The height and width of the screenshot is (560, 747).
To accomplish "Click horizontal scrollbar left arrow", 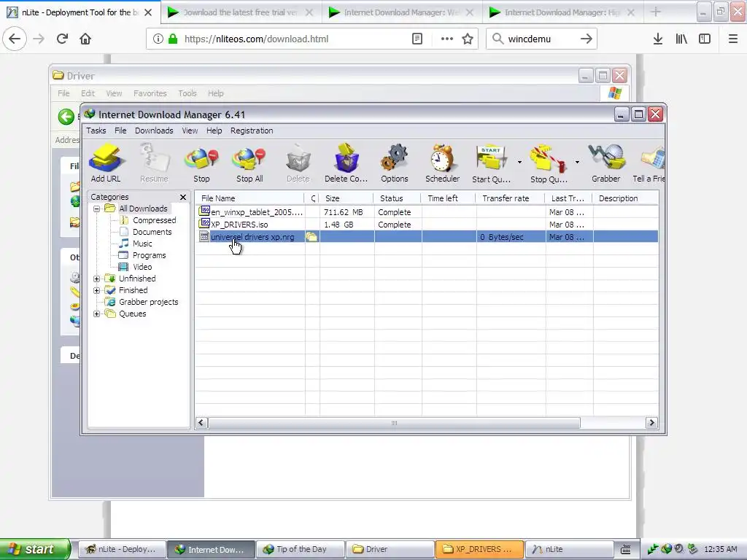I will point(201,423).
